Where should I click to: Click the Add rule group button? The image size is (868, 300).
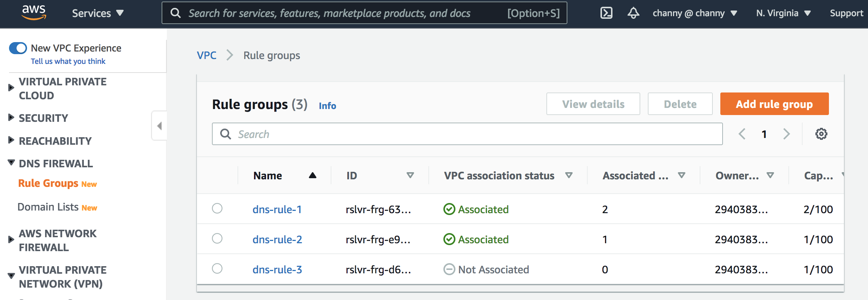(774, 104)
